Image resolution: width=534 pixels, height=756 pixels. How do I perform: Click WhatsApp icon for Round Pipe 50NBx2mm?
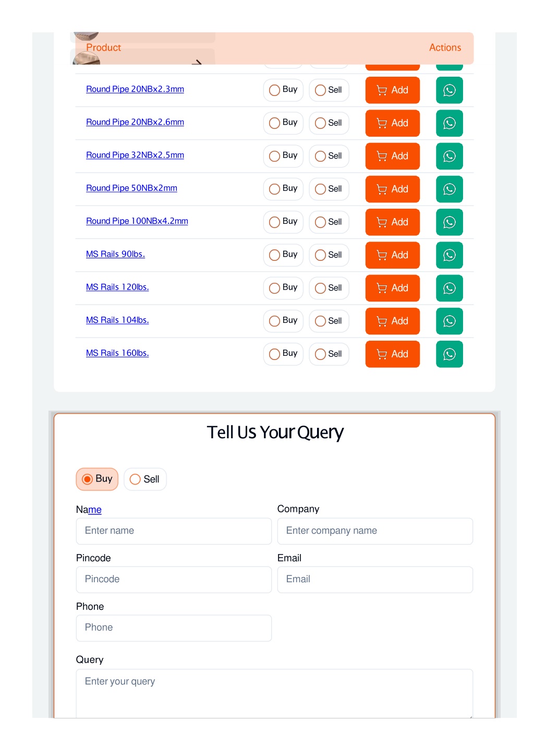449,189
